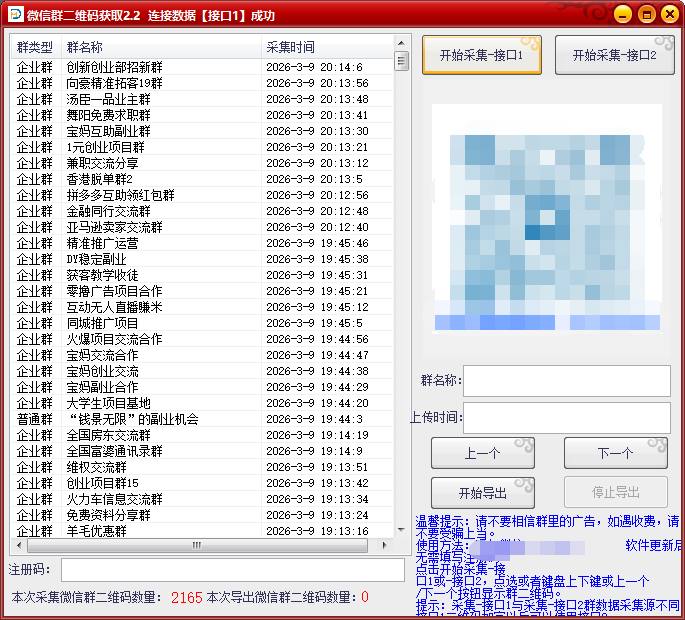Click the QR code preview image

point(547,218)
